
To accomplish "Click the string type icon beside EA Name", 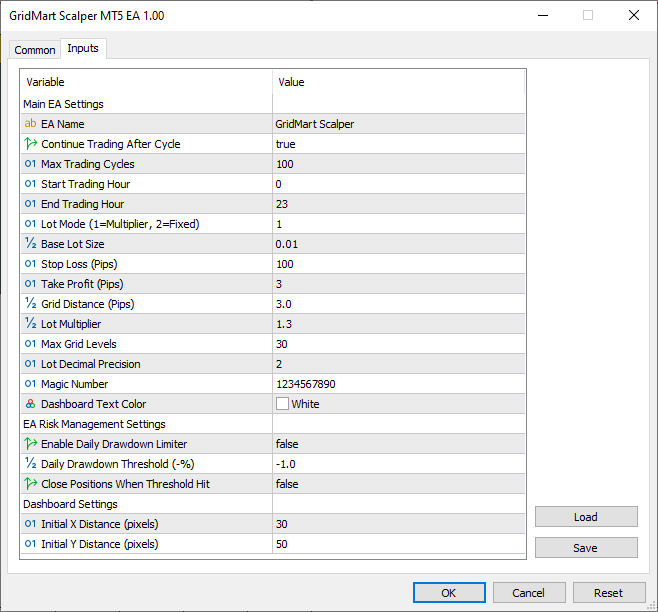I will [x=30, y=123].
